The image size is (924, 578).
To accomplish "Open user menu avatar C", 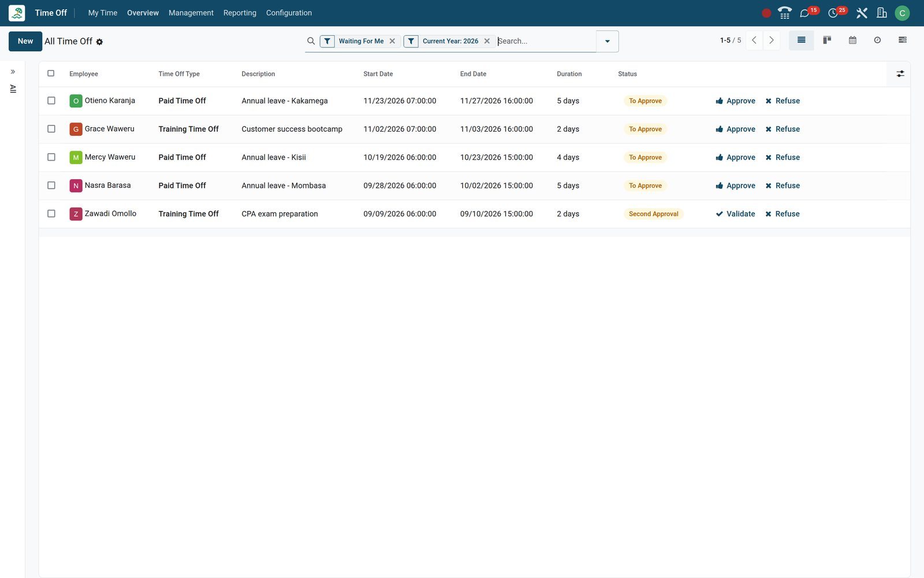I will [902, 13].
